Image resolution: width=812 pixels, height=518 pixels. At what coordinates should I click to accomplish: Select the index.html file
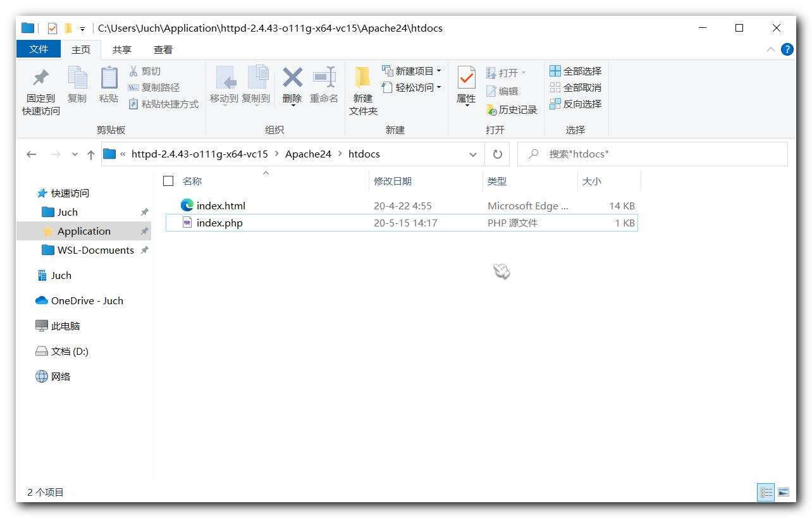pyautogui.click(x=221, y=206)
